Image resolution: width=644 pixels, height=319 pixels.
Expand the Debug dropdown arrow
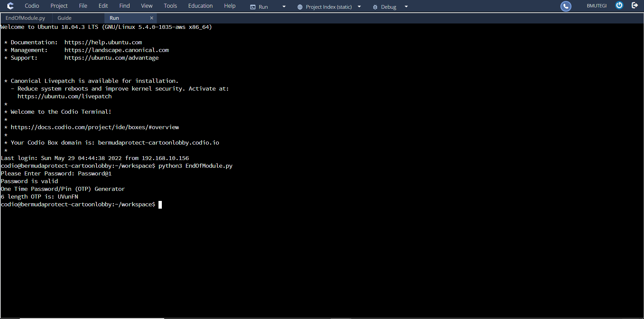click(x=406, y=7)
